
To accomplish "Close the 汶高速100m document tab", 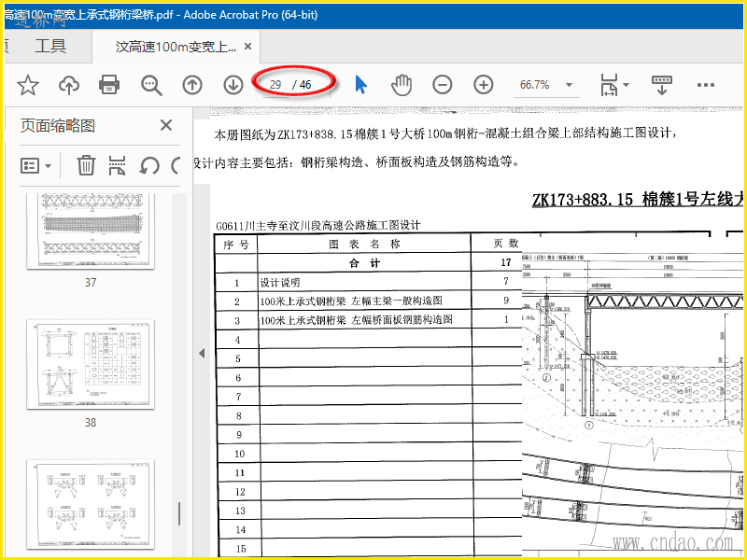I will click(x=247, y=46).
